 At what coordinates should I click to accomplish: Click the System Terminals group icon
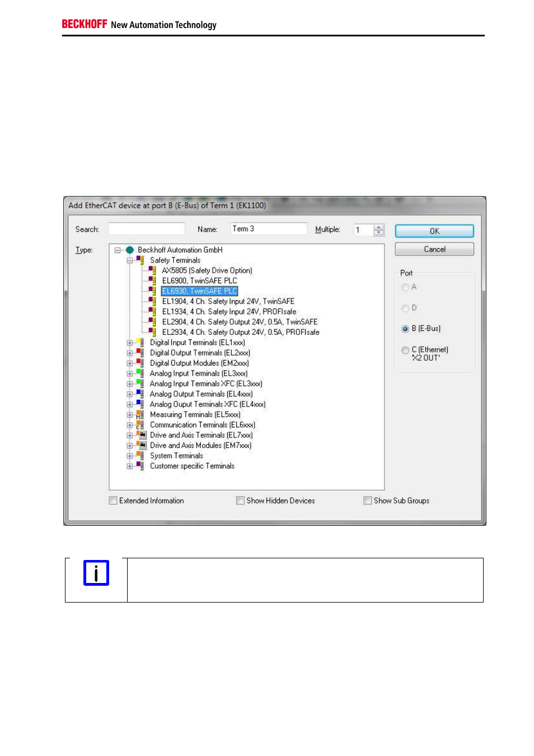140,456
